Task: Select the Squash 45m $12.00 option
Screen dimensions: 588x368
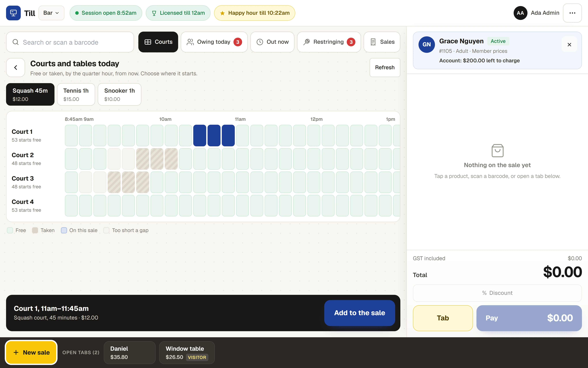Action: tap(30, 94)
